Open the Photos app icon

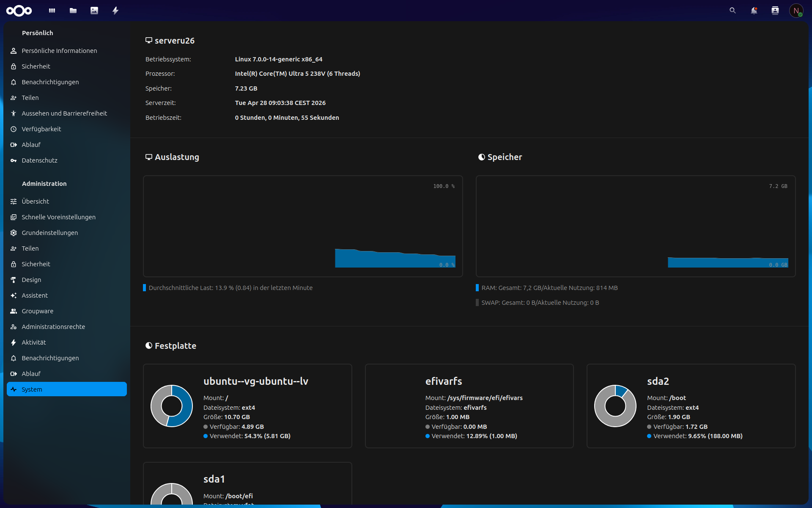(x=94, y=11)
